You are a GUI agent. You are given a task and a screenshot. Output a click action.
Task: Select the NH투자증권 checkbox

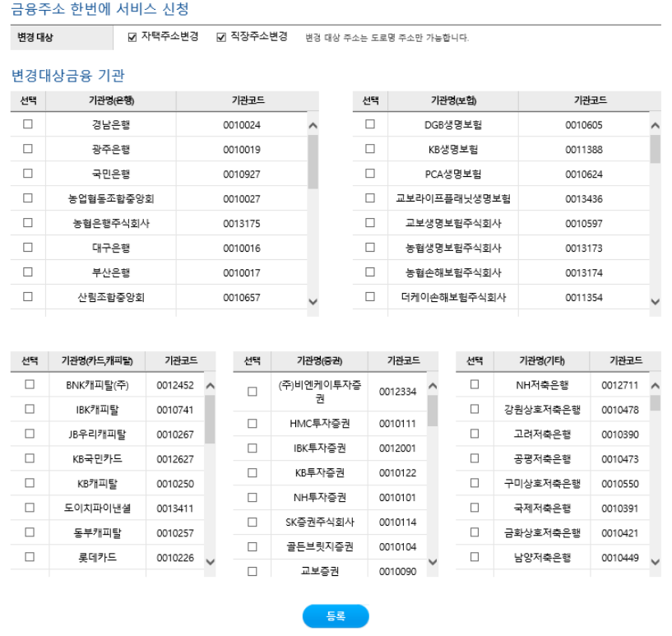253,497
